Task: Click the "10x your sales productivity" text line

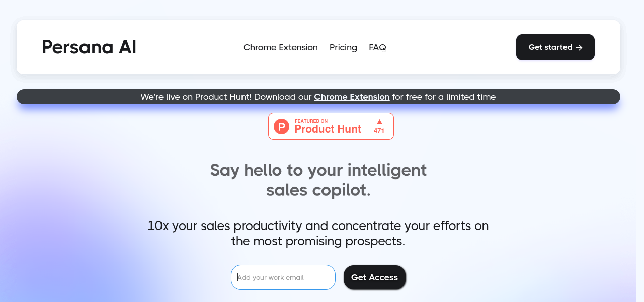Action: point(318,225)
